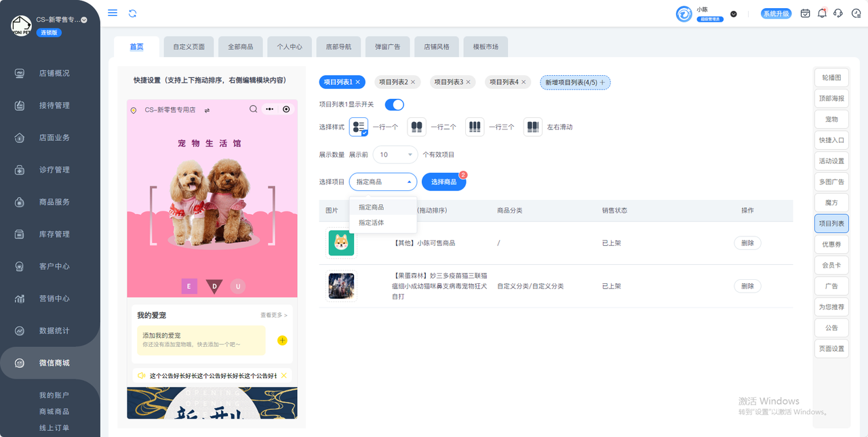Switch to the 店铺风格 tab
The image size is (868, 437).
pos(437,47)
